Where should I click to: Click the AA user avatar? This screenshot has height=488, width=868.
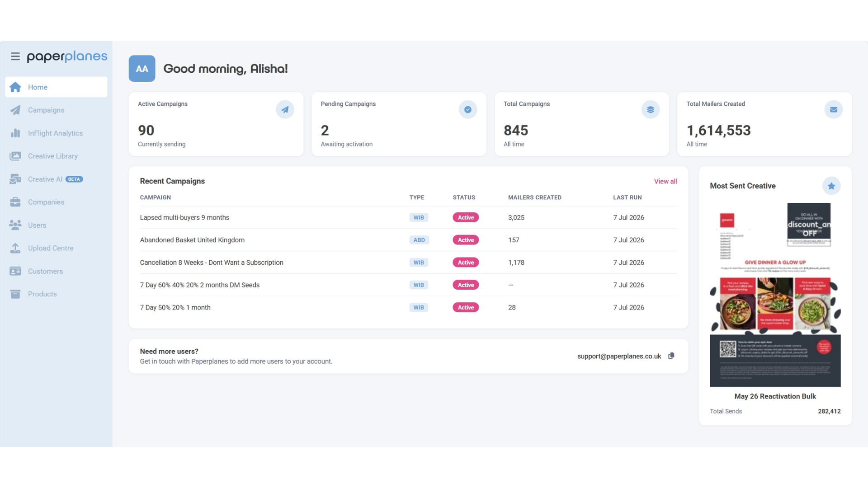point(142,69)
